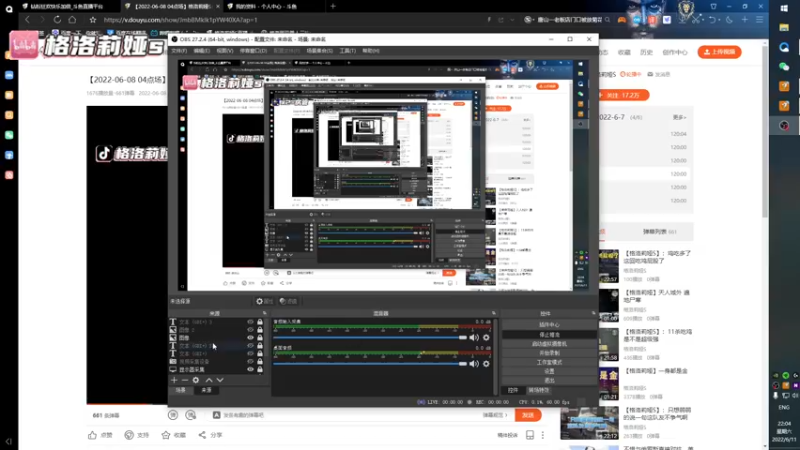The height and width of the screenshot is (450, 800).
Task: Click 开始录制 in OBS controls
Action: [549, 353]
